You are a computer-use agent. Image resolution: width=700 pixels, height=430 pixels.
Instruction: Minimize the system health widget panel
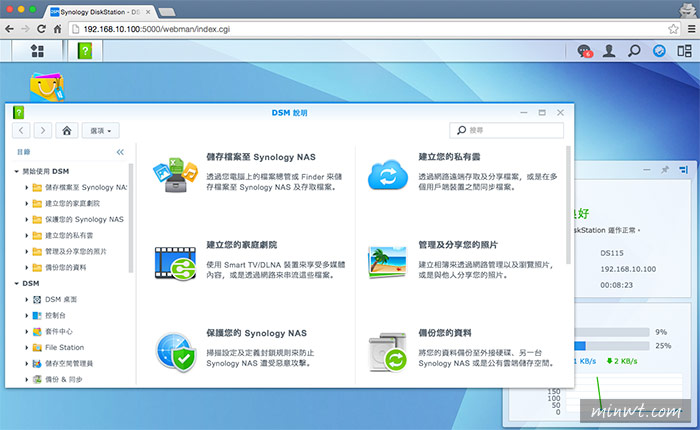(646, 170)
